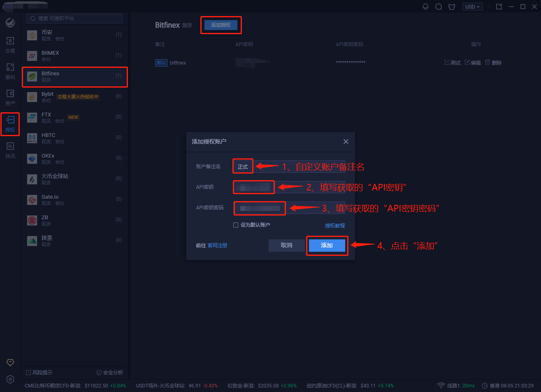Screen dimensions: 541x392
Task: Click the API密钥密码 input field
Action: coord(289,208)
